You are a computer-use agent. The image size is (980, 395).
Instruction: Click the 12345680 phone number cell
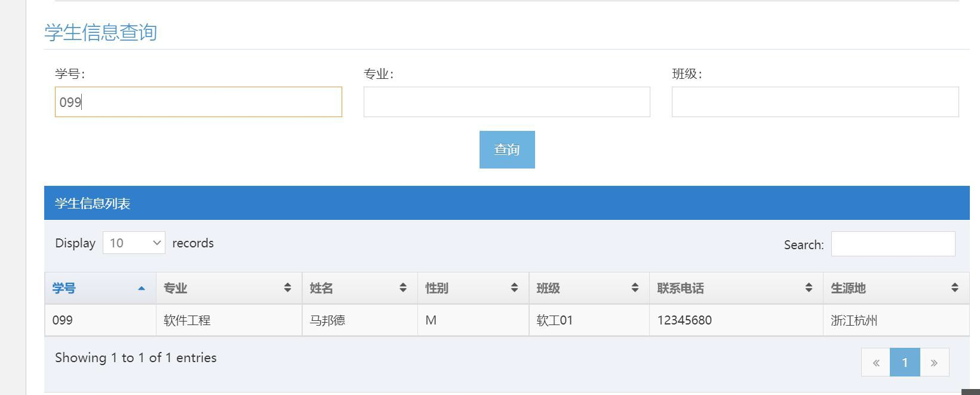click(736, 320)
